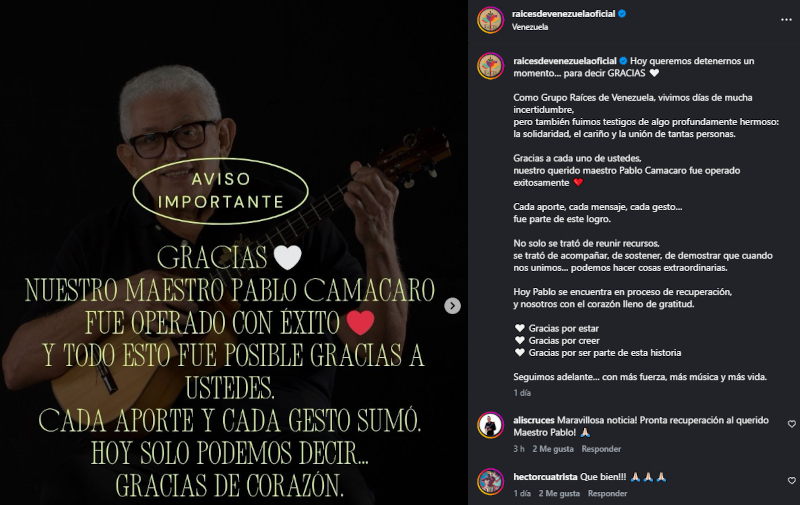Open the three-dot more options menu
Viewport: 800px width, 505px height.
tap(786, 20)
